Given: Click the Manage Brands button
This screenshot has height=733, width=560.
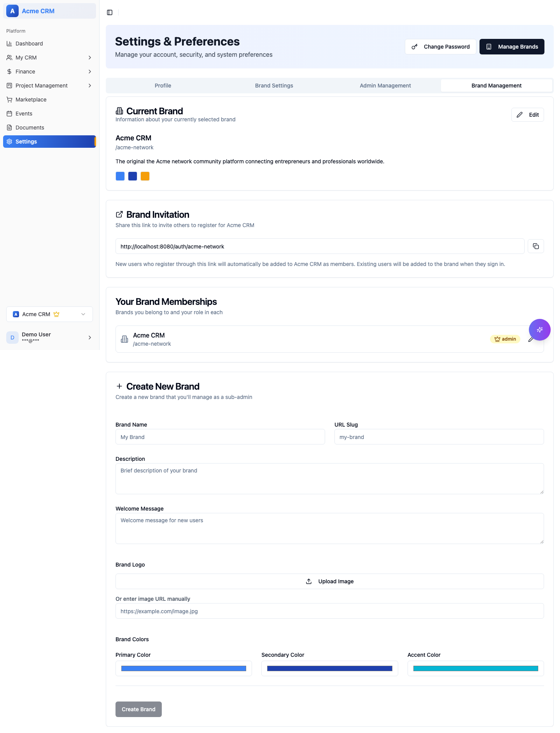Looking at the screenshot, I should (512, 47).
